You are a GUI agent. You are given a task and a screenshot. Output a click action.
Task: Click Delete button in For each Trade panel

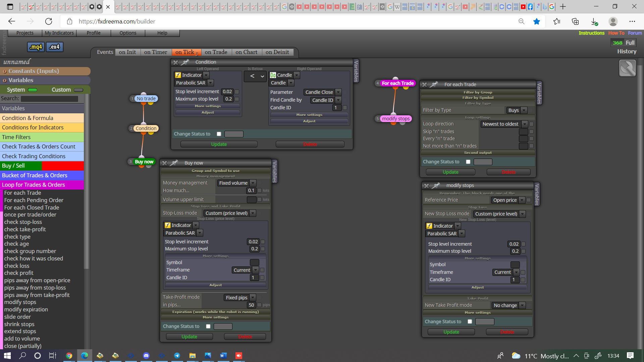click(x=508, y=172)
